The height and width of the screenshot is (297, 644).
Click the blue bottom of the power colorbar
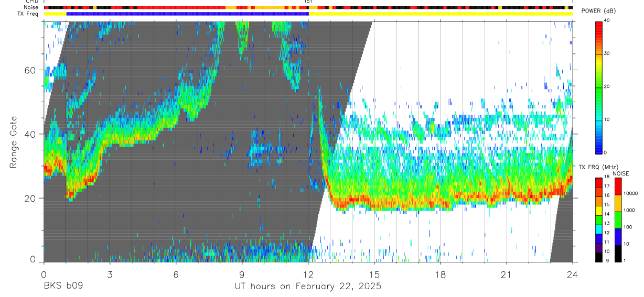pyautogui.click(x=599, y=147)
